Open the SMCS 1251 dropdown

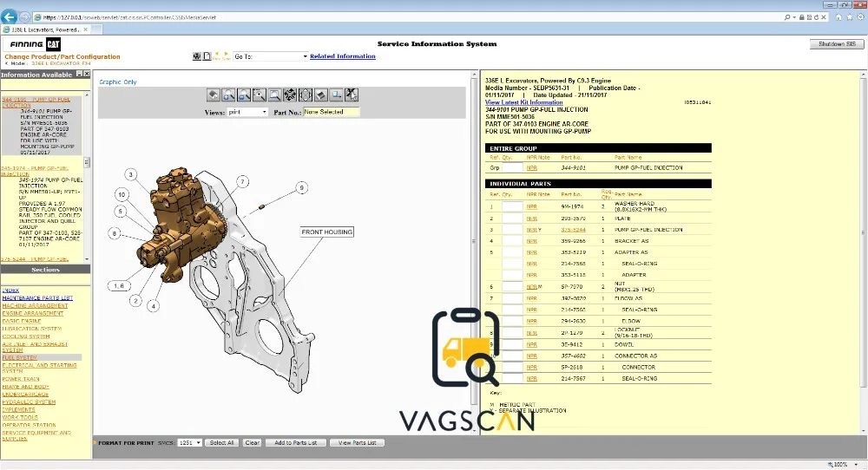pyautogui.click(x=189, y=443)
